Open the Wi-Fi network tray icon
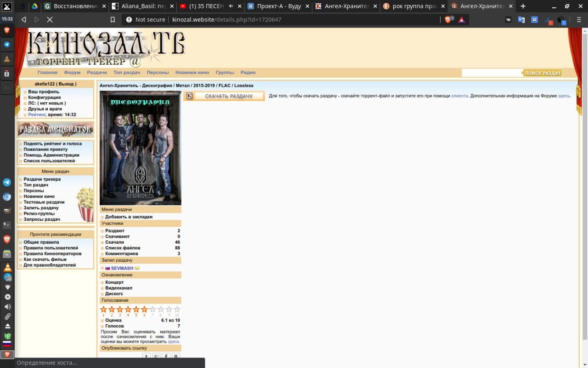 click(x=7, y=287)
